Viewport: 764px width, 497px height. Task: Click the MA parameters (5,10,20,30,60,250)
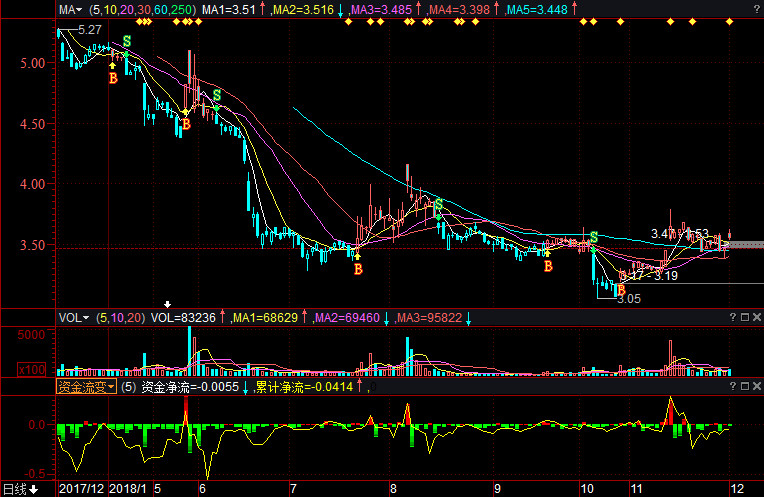click(x=142, y=9)
